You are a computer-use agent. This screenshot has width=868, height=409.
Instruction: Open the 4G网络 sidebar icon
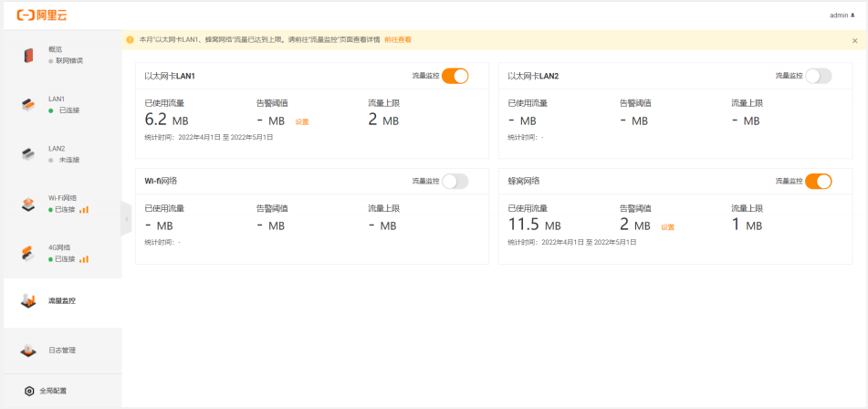[27, 253]
